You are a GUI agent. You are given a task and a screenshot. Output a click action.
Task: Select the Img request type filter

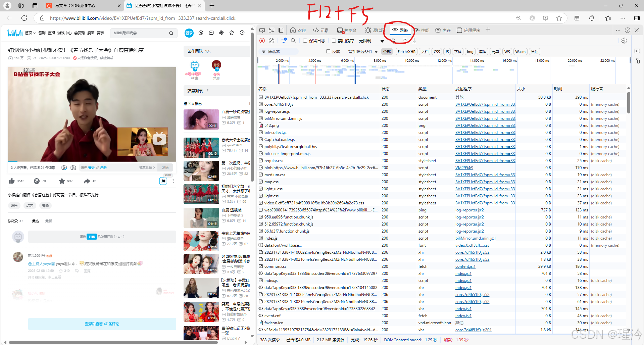click(x=470, y=52)
